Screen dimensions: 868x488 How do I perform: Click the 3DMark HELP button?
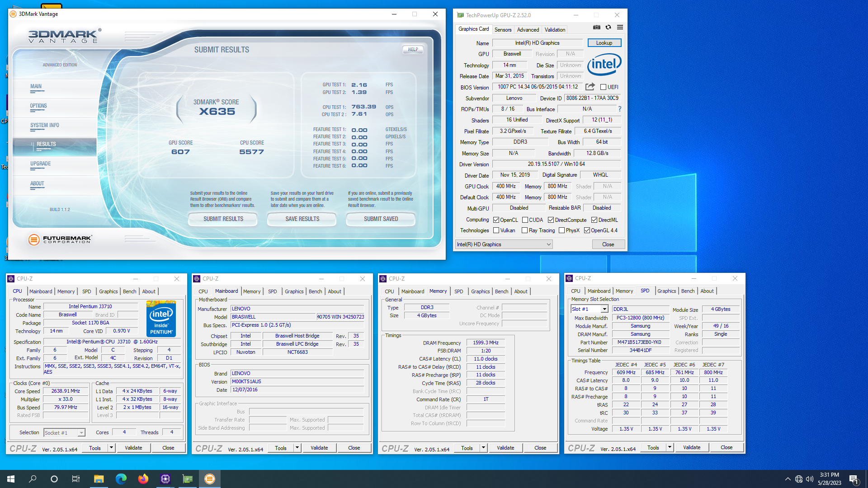pos(413,50)
